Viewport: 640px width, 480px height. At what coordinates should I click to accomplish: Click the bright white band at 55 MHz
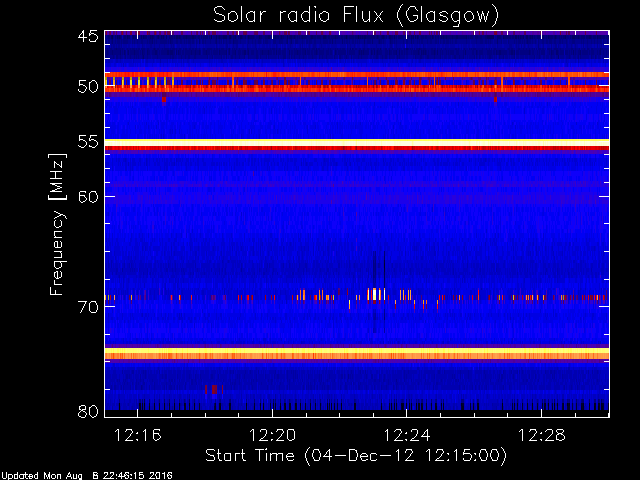(357, 142)
